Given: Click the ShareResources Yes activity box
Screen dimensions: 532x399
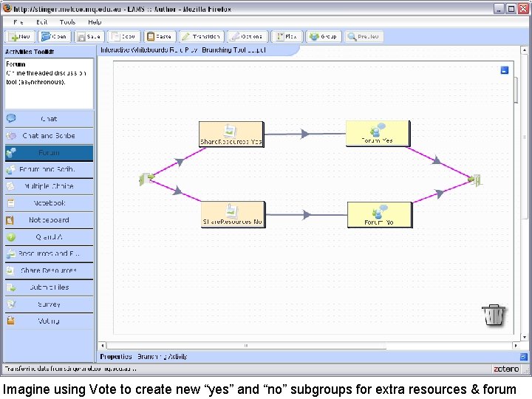Looking at the screenshot, I should point(231,134).
